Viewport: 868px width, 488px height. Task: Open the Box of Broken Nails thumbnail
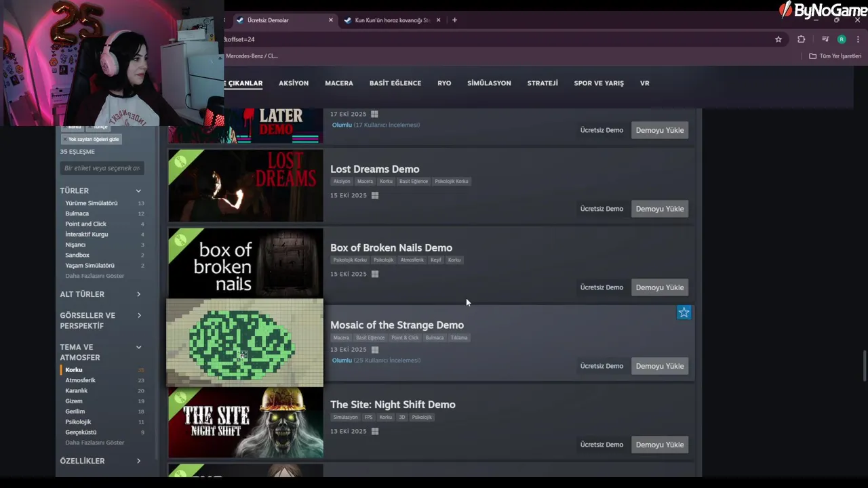[245, 263]
